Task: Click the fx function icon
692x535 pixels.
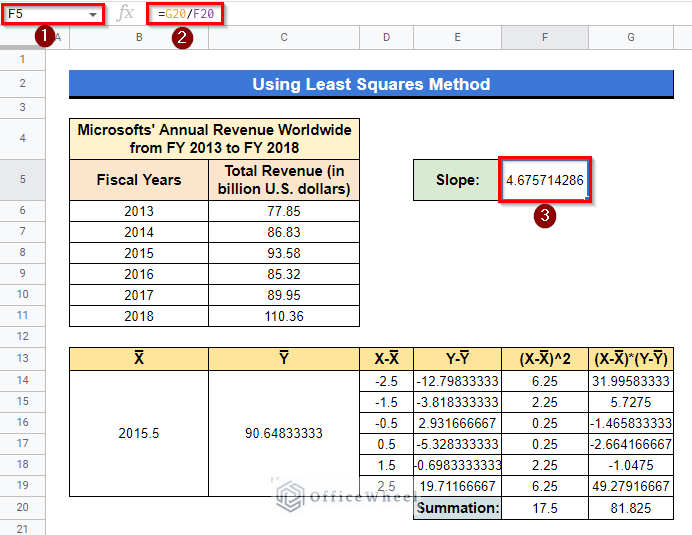Action: (125, 13)
